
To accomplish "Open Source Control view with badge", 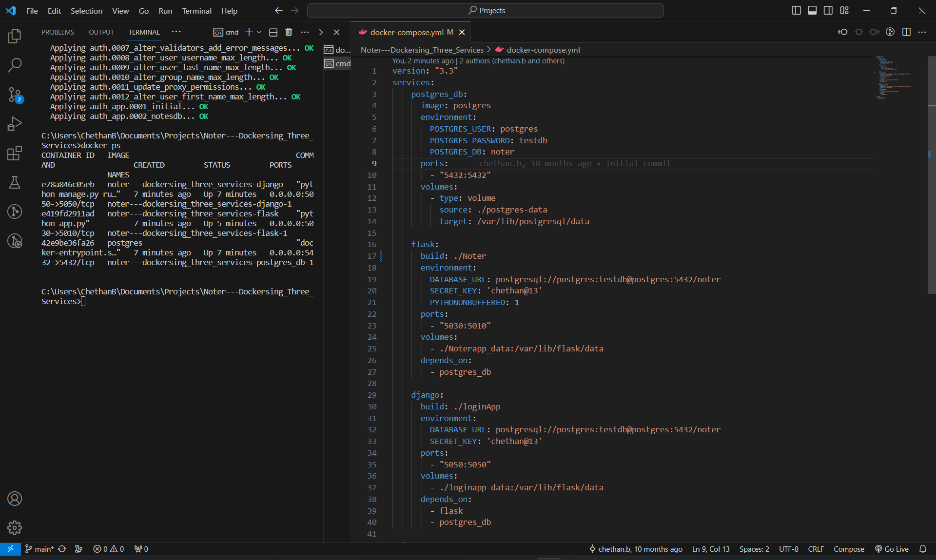I will pos(15,95).
